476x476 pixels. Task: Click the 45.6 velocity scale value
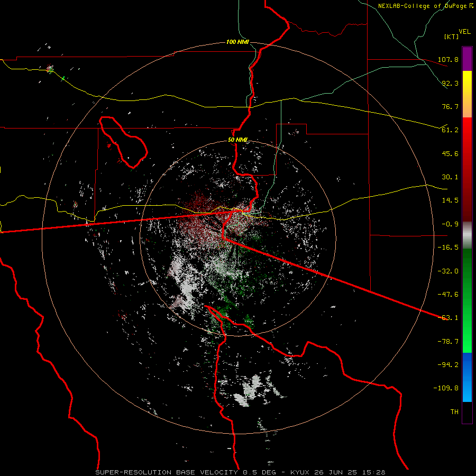(x=450, y=153)
